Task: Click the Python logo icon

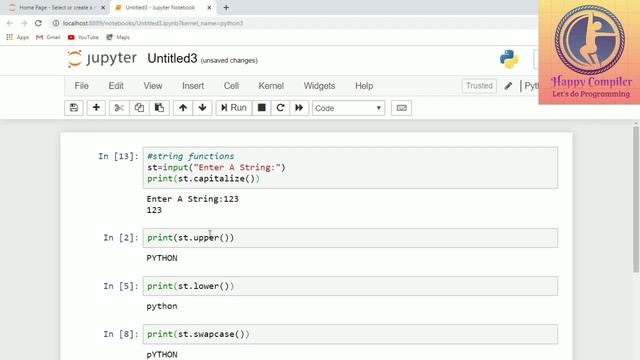Action: [x=509, y=59]
